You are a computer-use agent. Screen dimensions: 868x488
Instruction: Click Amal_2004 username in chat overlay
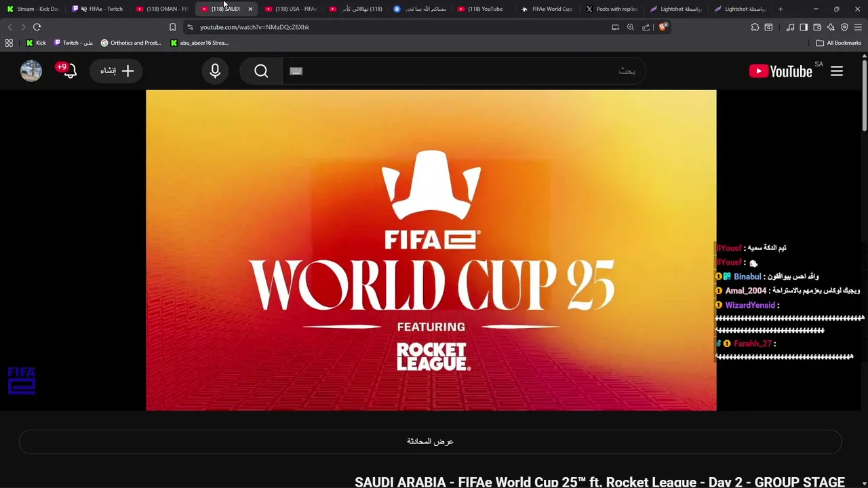coord(746,291)
